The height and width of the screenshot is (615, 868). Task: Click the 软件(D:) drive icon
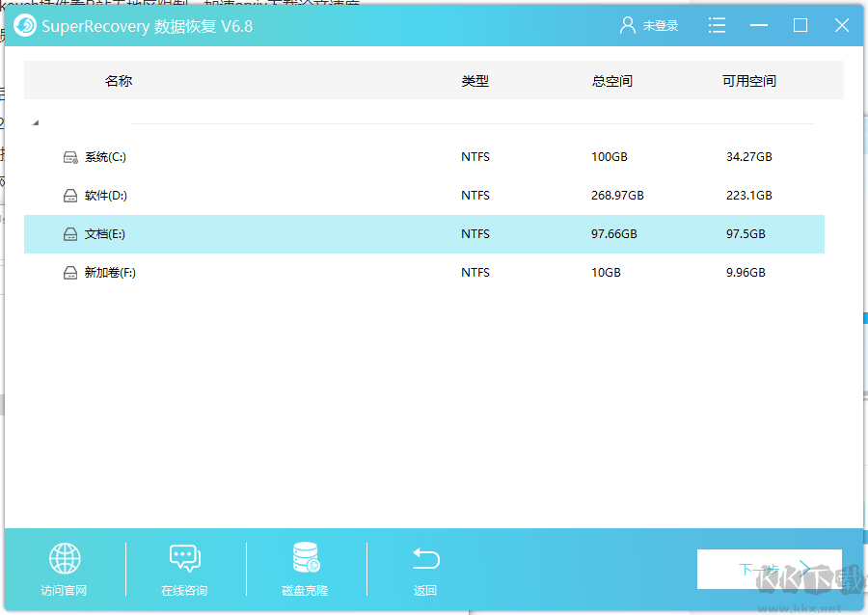pos(70,196)
